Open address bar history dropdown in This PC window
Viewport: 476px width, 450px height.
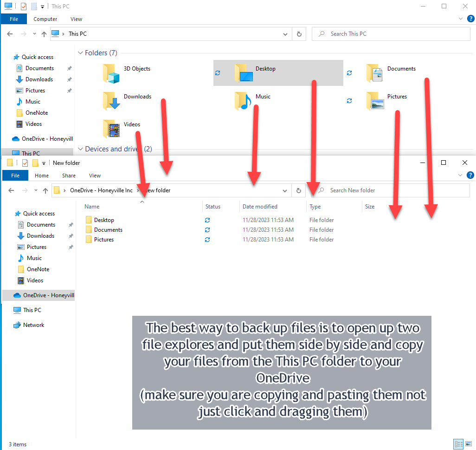pyautogui.click(x=285, y=34)
